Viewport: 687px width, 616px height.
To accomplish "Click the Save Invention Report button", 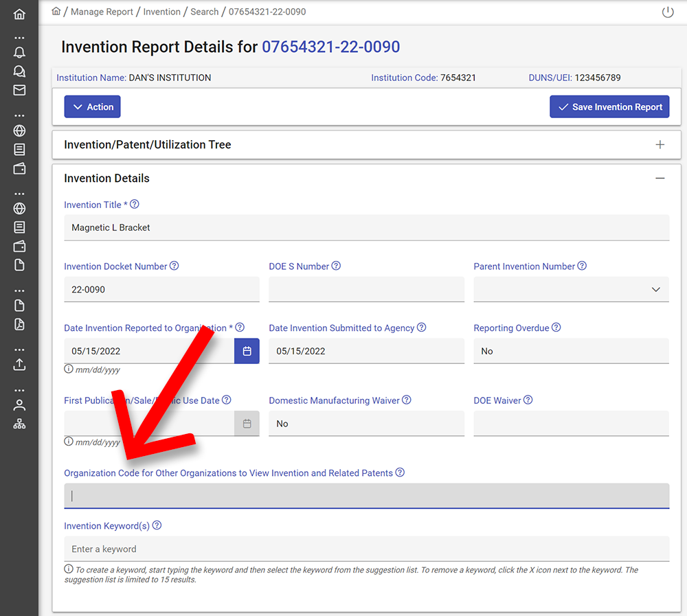I will point(609,107).
